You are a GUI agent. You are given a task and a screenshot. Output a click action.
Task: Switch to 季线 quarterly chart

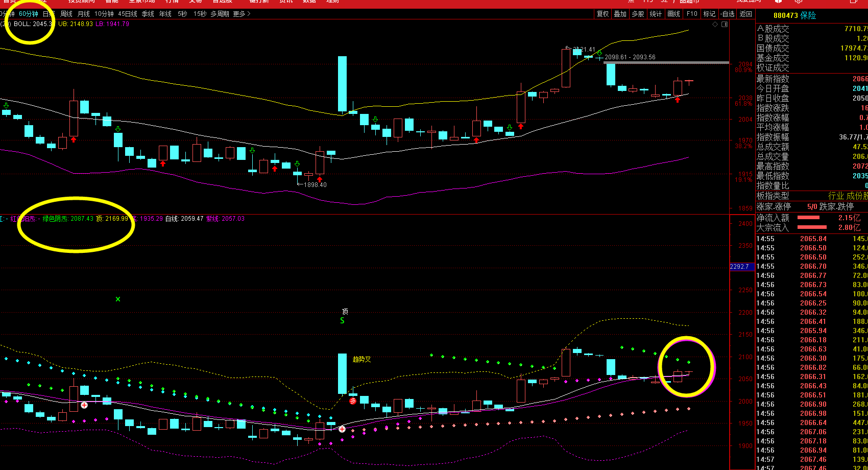pos(148,14)
